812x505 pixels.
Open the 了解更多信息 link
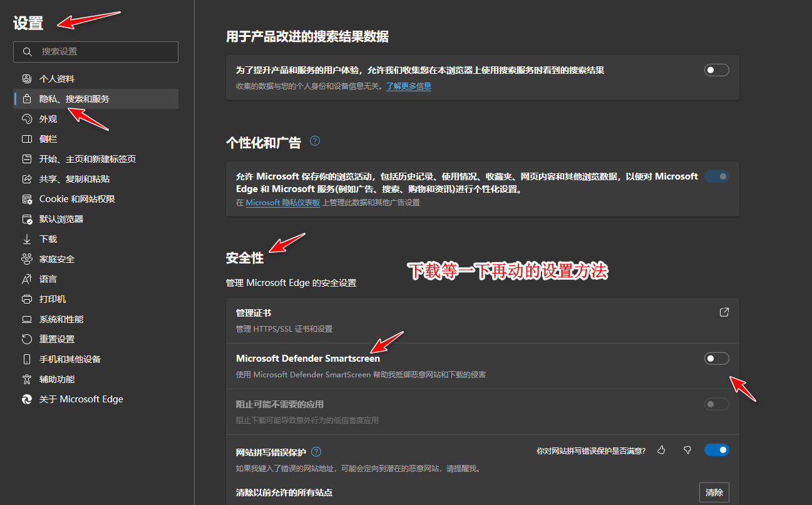pos(408,86)
